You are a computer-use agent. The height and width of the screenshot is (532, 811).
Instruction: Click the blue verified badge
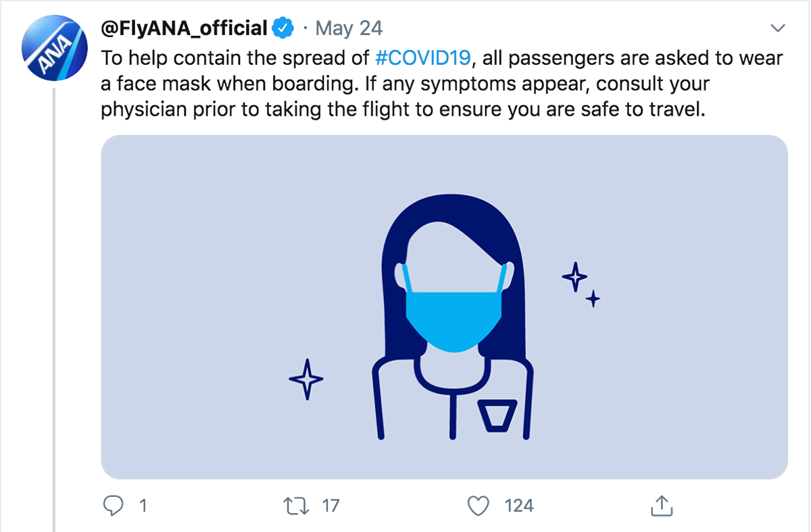pyautogui.click(x=282, y=28)
